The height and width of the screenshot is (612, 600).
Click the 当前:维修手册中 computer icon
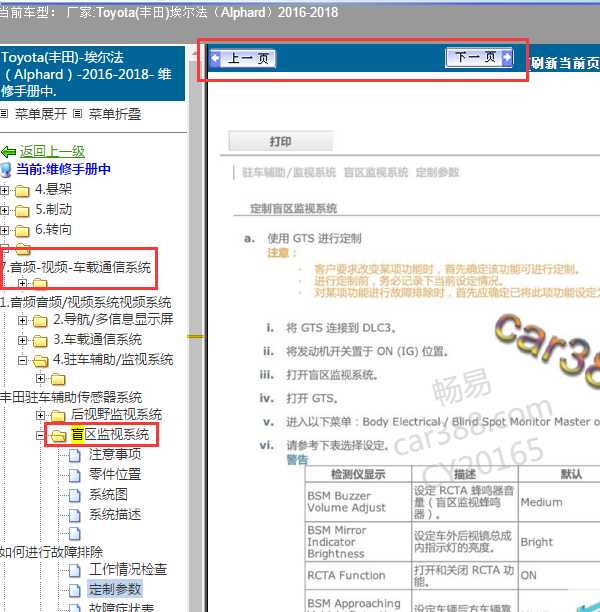(6, 170)
